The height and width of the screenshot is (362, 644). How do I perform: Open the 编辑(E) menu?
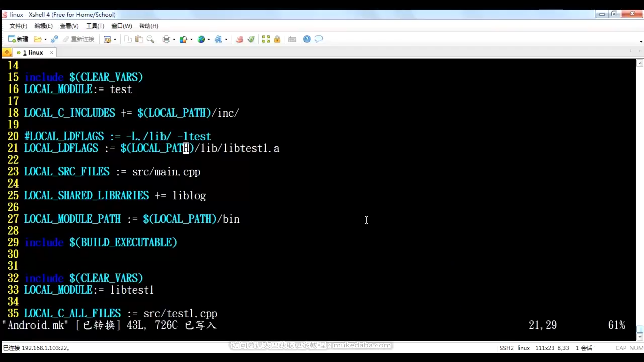point(43,26)
